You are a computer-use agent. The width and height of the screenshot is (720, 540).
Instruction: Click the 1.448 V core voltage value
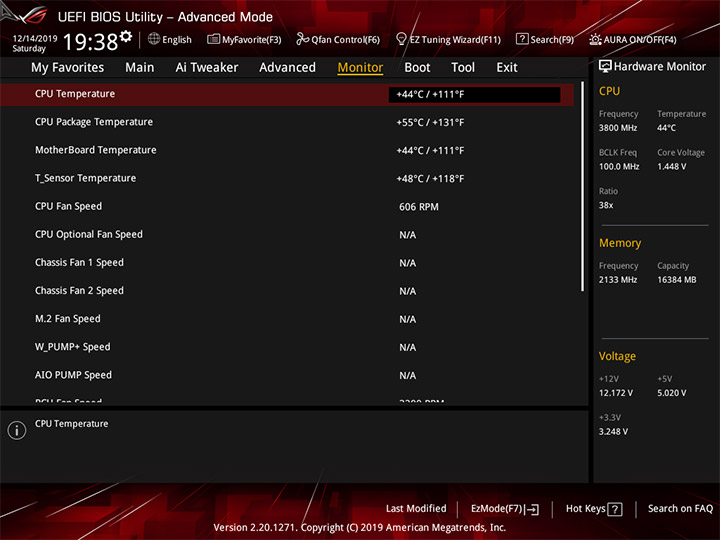click(x=671, y=167)
